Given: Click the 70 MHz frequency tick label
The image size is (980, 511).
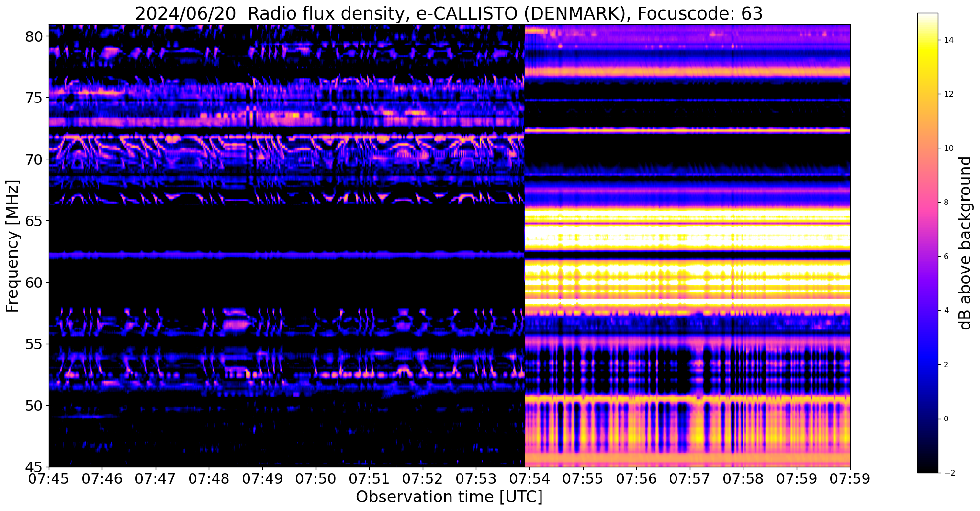Looking at the screenshot, I should click(x=34, y=159).
